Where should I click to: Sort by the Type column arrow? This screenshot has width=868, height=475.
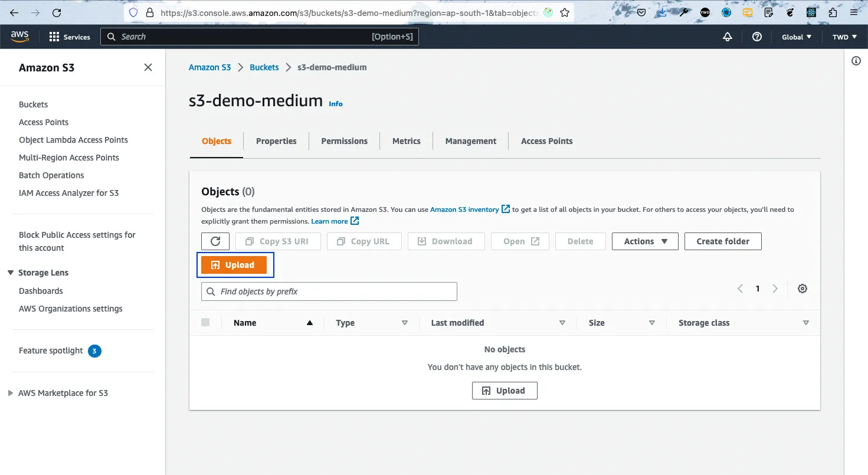coord(405,323)
